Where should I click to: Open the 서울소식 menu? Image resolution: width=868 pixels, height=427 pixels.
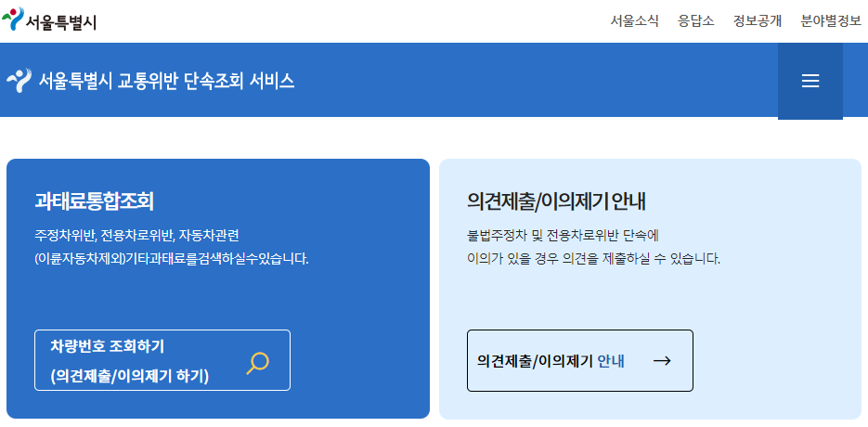(x=634, y=21)
